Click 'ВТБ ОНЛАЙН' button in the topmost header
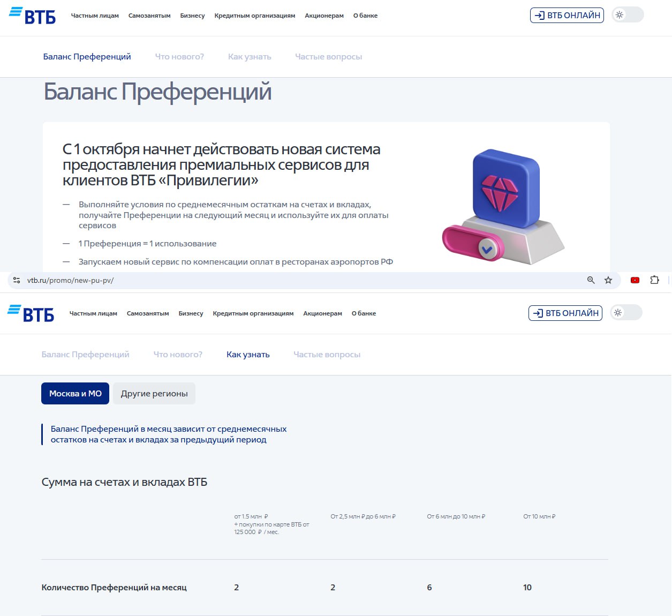The image size is (672, 616). click(x=567, y=15)
